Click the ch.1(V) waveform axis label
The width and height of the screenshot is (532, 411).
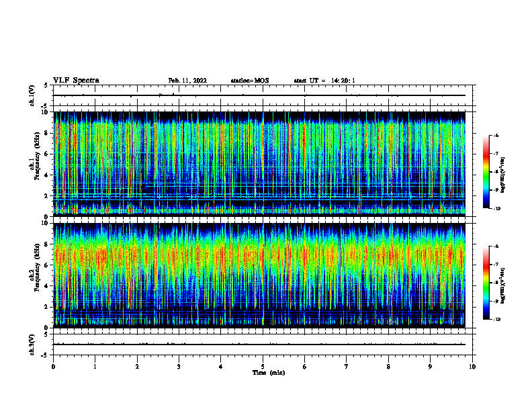click(32, 95)
